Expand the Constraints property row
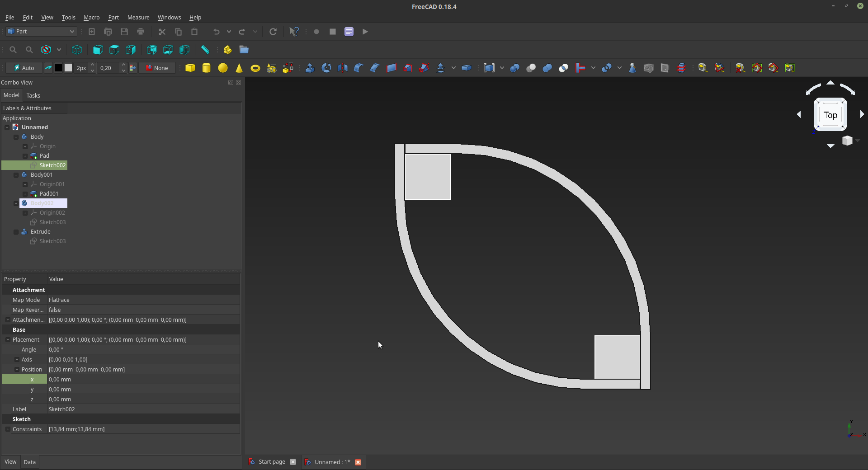The image size is (868, 470). 8,429
